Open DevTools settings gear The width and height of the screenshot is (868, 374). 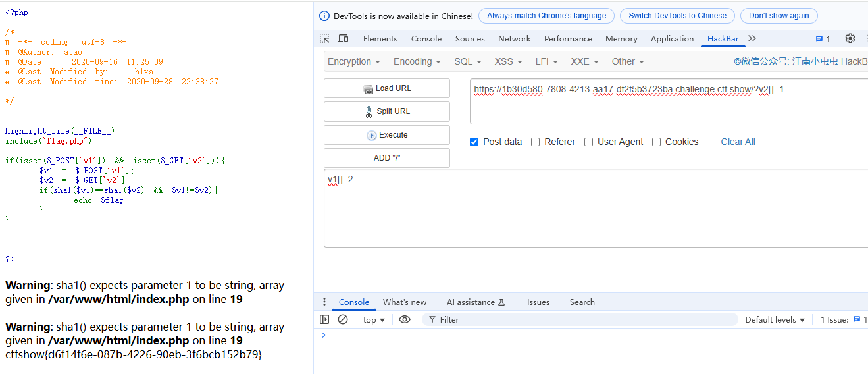tap(850, 38)
